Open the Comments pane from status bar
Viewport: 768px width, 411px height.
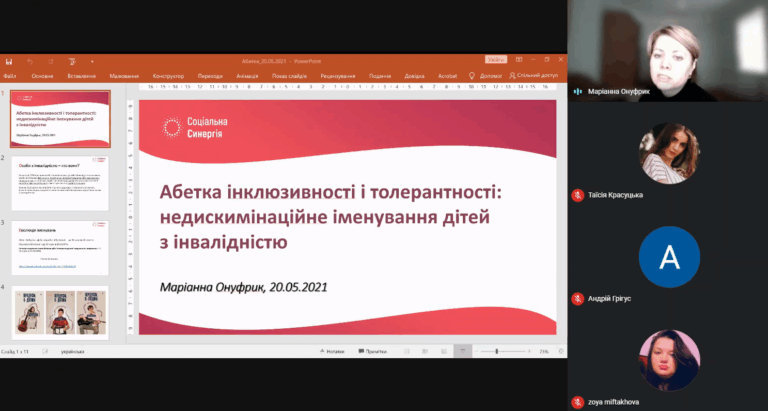[373, 351]
